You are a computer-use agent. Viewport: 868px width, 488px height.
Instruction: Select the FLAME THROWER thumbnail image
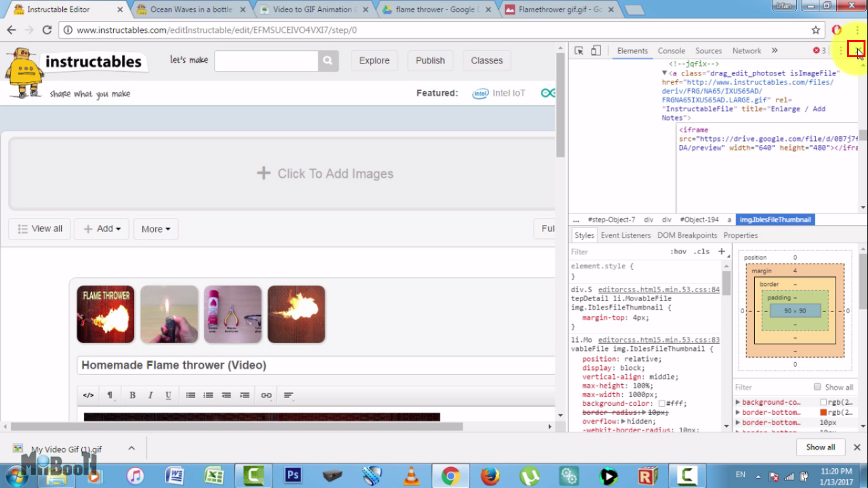(x=105, y=314)
